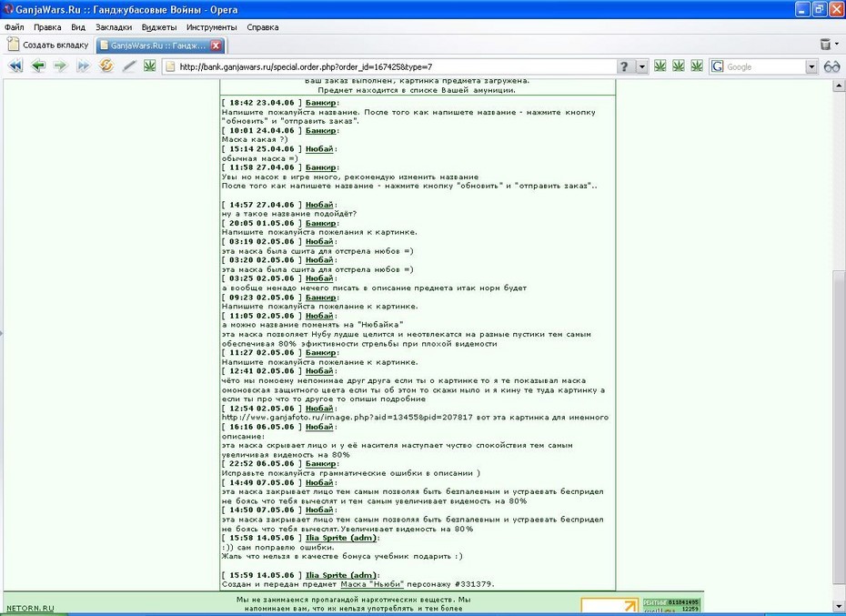Open the Инструменты menu
846x616 pixels.
click(x=211, y=27)
